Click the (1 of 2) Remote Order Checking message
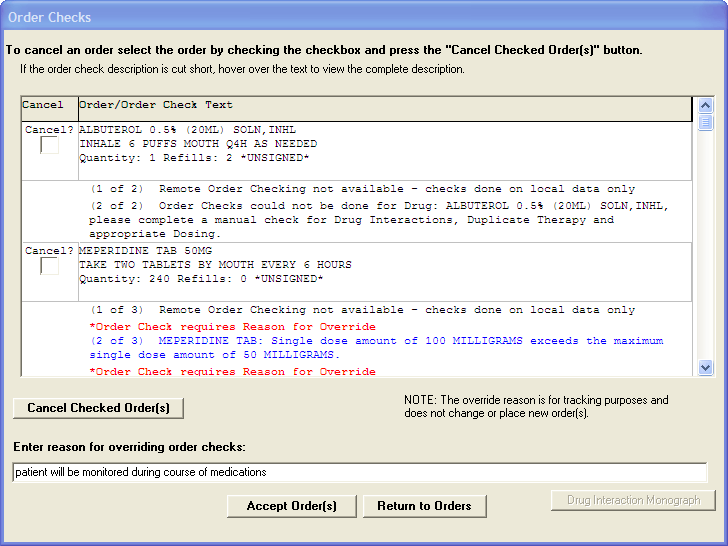Screen dimensions: 728x546 tap(363, 189)
